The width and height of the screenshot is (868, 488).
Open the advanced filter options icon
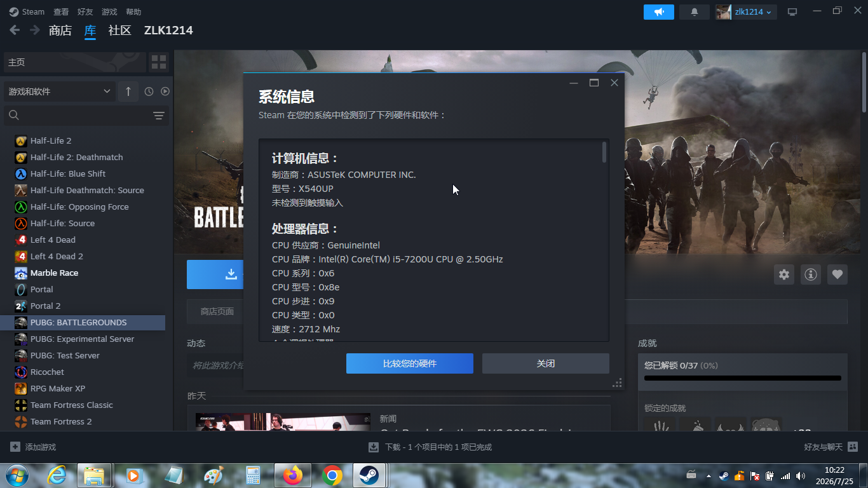159,116
